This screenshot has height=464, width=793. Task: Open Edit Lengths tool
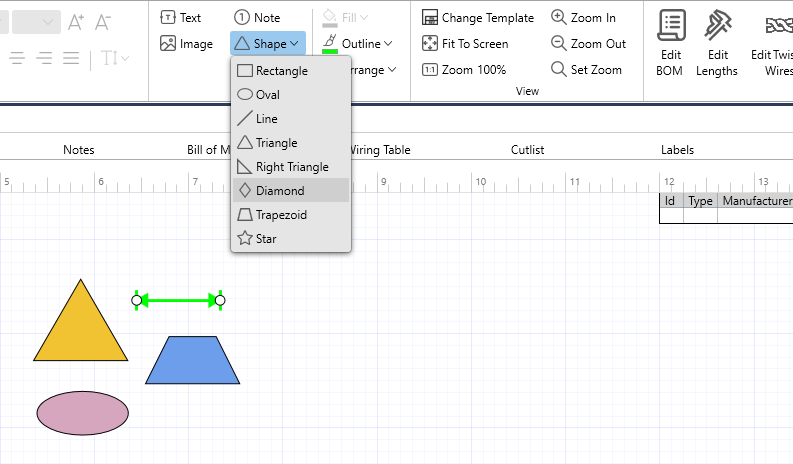(x=717, y=43)
